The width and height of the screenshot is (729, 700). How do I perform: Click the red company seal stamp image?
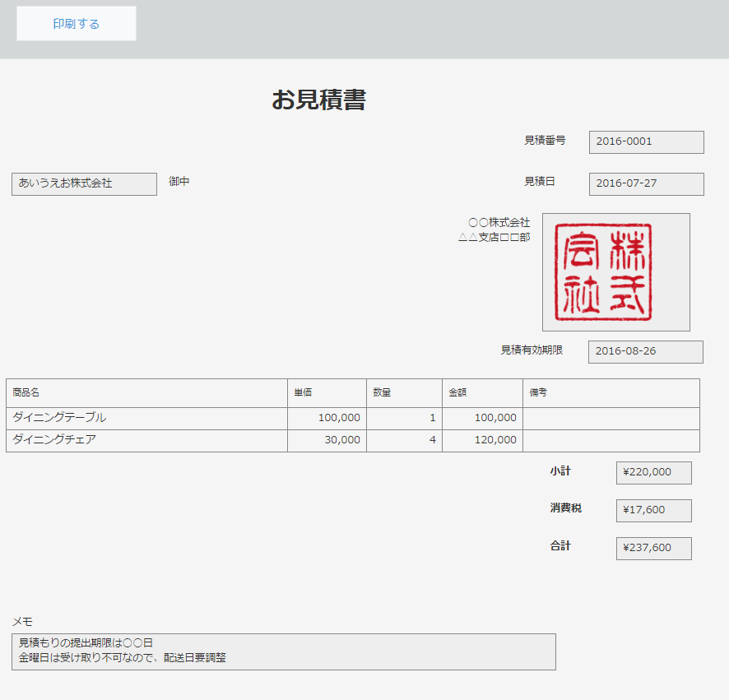[615, 271]
